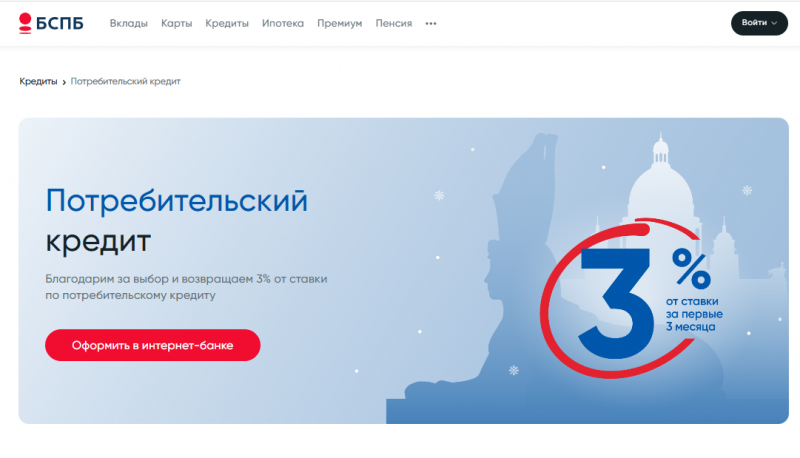Click the cathedral dome illustration
The width and height of the screenshot is (800, 458).
661,189
